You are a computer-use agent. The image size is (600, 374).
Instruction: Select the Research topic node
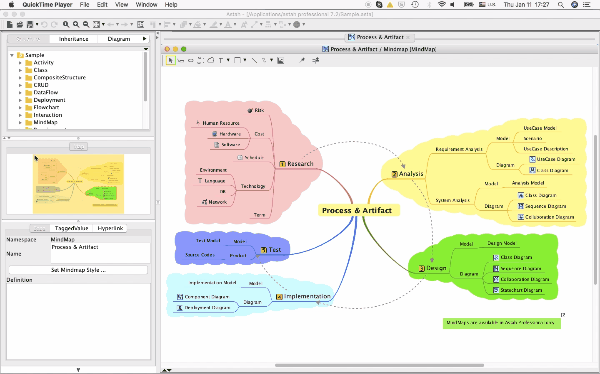coord(296,164)
